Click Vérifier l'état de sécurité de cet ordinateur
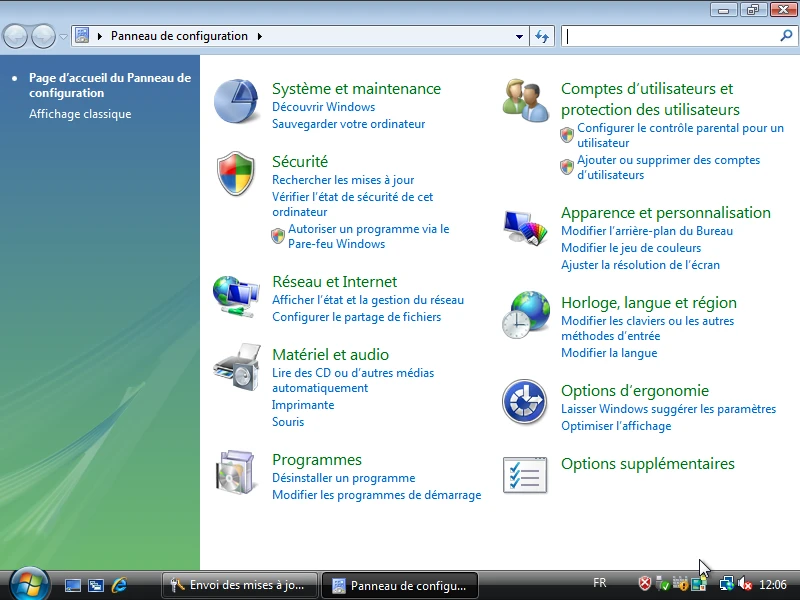The width and height of the screenshot is (800, 600). (353, 204)
